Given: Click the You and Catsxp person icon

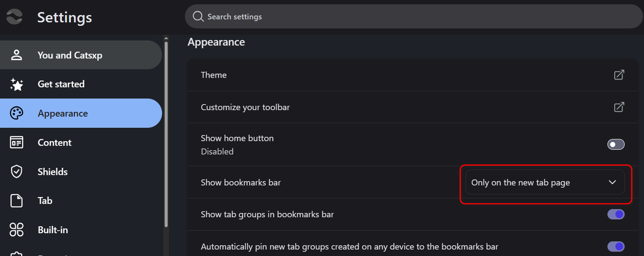Looking at the screenshot, I should (17, 55).
